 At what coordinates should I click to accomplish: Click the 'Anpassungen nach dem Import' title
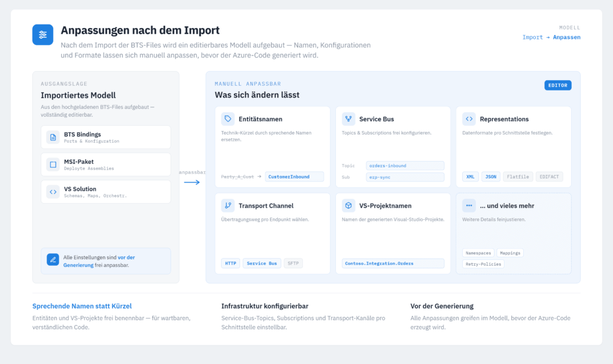click(140, 30)
